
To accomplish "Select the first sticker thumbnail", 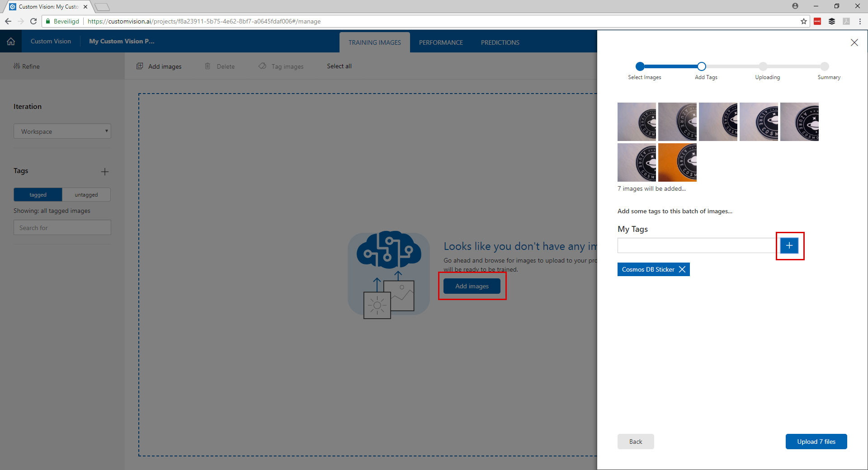I will pos(637,122).
